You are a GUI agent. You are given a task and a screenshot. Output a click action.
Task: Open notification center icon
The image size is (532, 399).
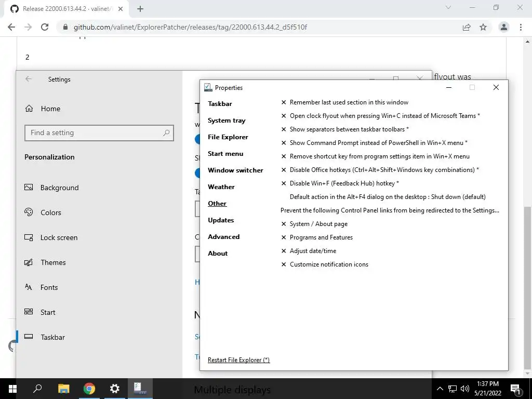pos(516,389)
